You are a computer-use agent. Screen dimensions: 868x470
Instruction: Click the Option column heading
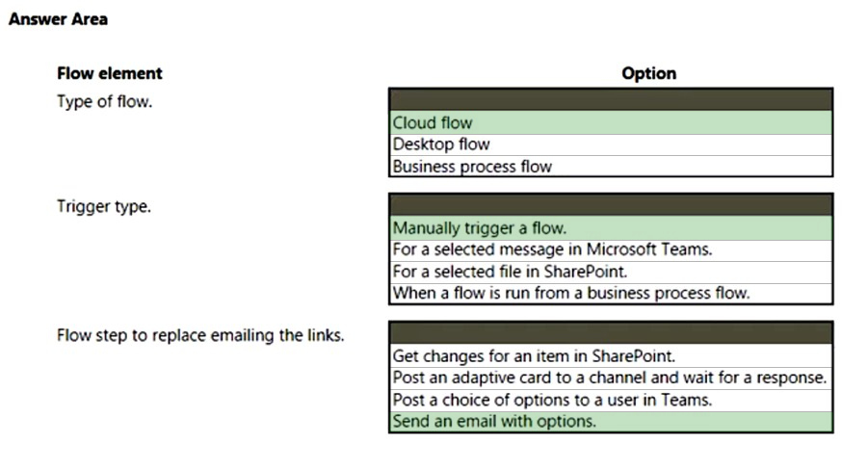(x=648, y=73)
